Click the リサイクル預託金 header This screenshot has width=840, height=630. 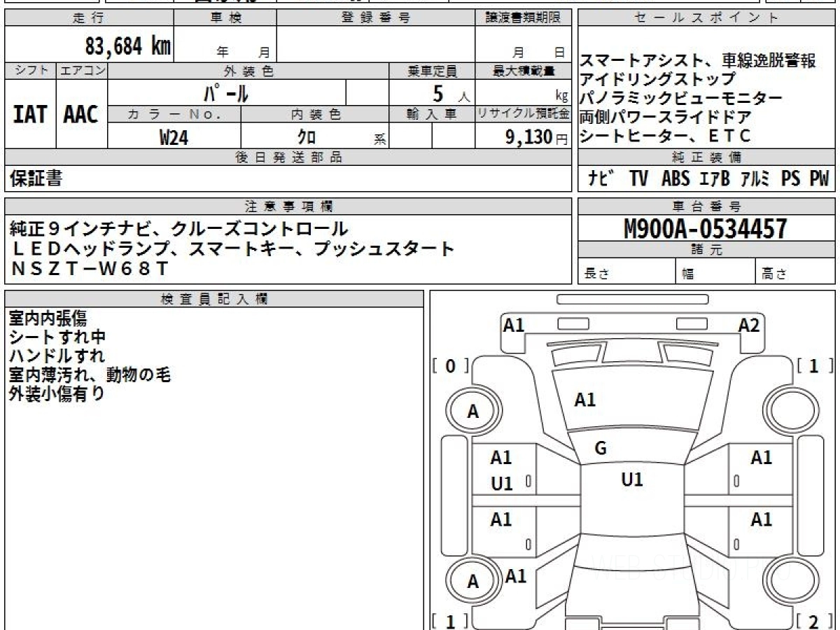[x=524, y=114]
